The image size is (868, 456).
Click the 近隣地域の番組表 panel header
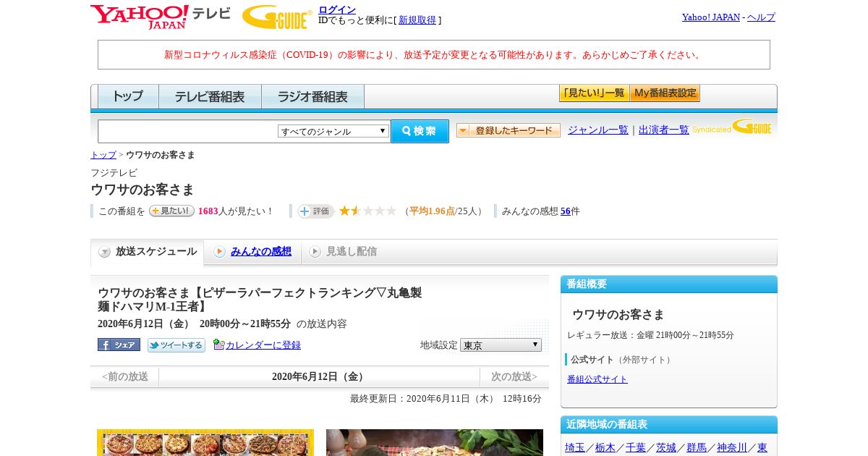coord(669,424)
